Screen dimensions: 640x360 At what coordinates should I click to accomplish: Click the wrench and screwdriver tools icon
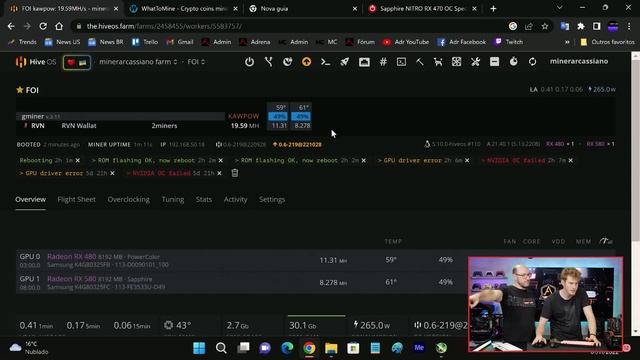click(475, 62)
